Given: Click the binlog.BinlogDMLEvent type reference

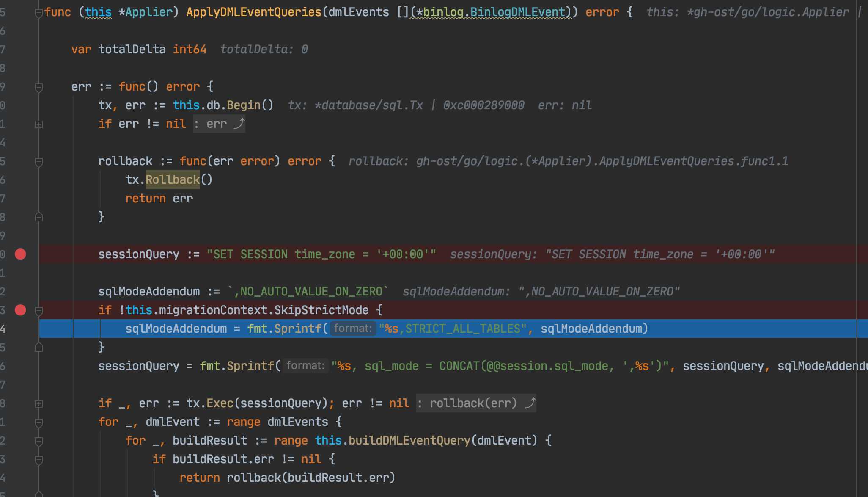Looking at the screenshot, I should point(494,12).
